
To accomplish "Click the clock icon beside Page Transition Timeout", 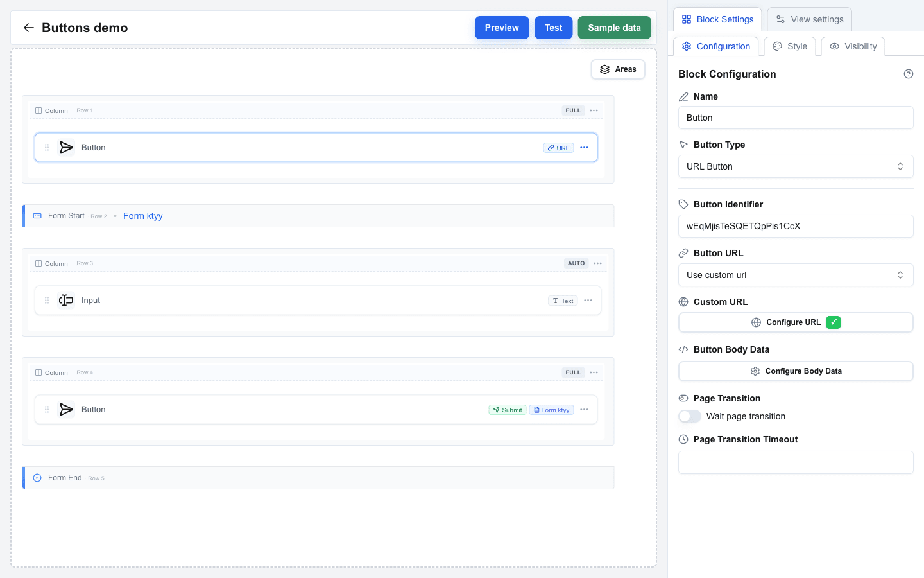I will (x=683, y=439).
